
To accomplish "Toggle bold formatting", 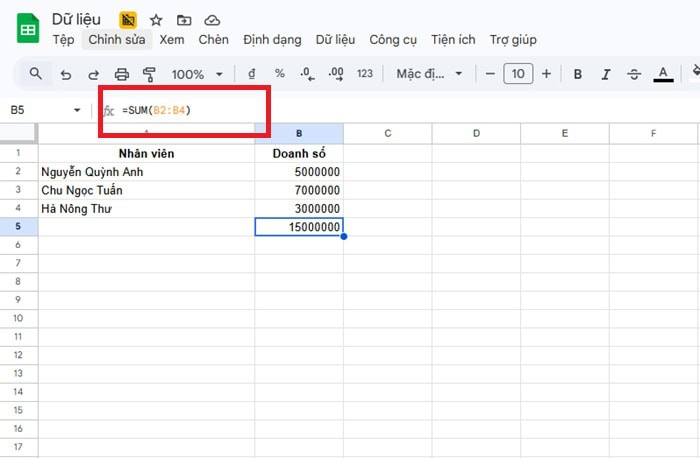I will click(578, 74).
